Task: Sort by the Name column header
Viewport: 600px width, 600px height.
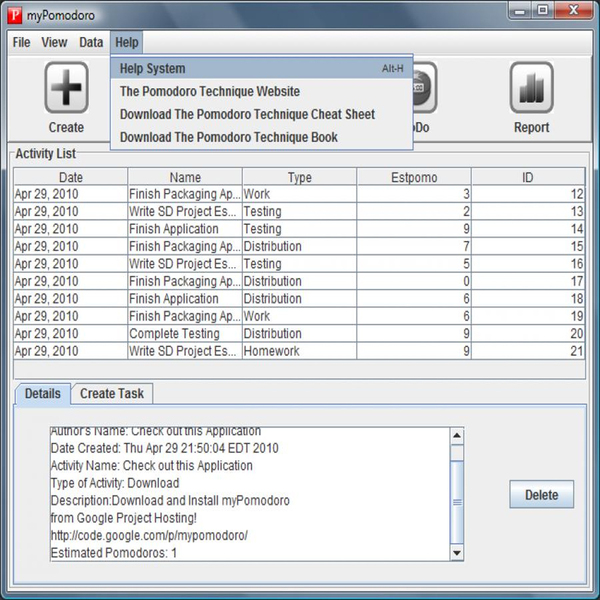Action: point(185,177)
